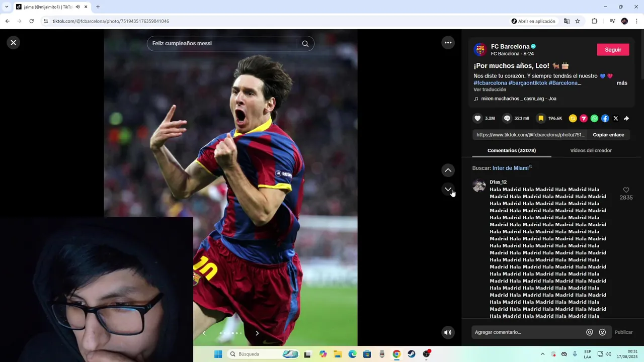Screen dimensions: 644x362
Task: Like D1as_12's comment with the heart
Action: pyautogui.click(x=626, y=190)
